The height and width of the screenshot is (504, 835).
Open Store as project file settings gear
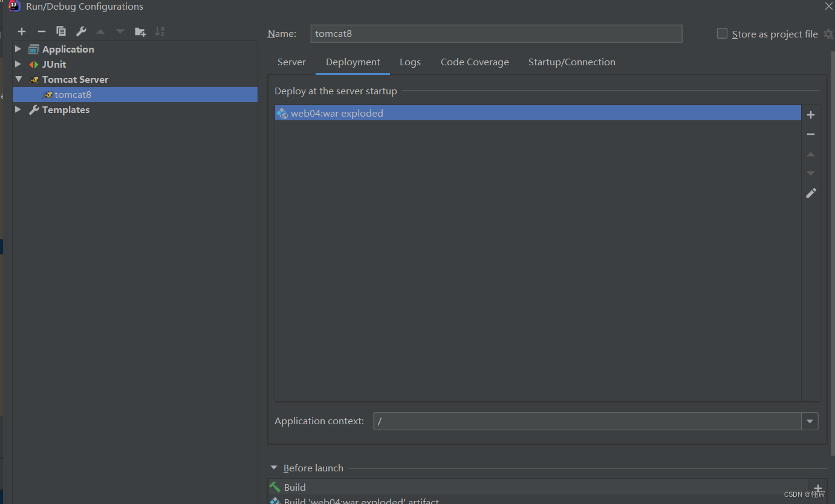[x=828, y=34]
